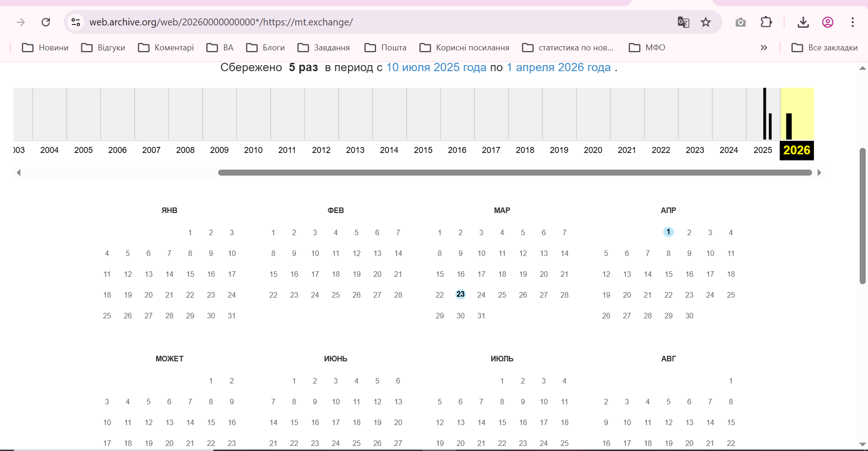Click the horizontal timeline scrollbar thumb
The image size is (868, 451).
point(515,173)
